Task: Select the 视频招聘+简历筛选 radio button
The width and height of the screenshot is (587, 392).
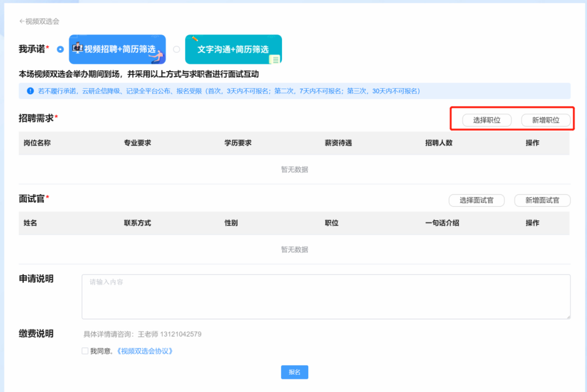Action: pos(60,49)
